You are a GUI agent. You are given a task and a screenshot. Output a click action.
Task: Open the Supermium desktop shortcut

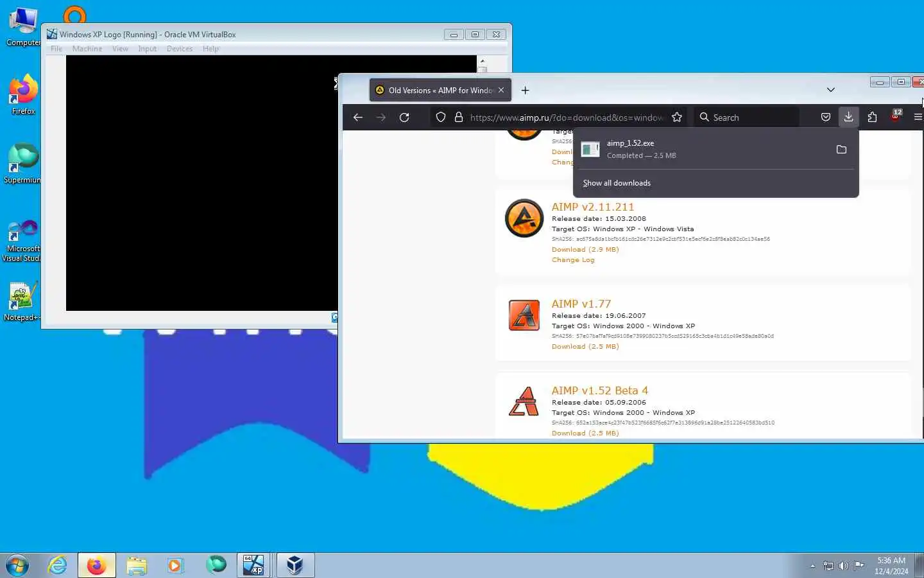click(23, 164)
